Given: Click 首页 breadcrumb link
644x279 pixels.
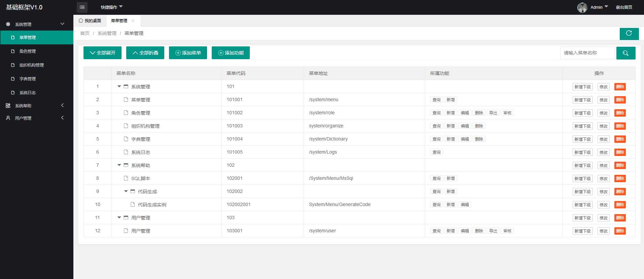Looking at the screenshot, I should [85, 33].
